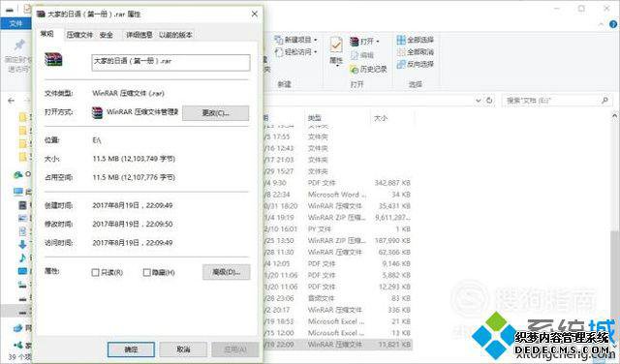Sort by the 大小 column header
Viewport: 620px width, 364px height.
[x=381, y=118]
